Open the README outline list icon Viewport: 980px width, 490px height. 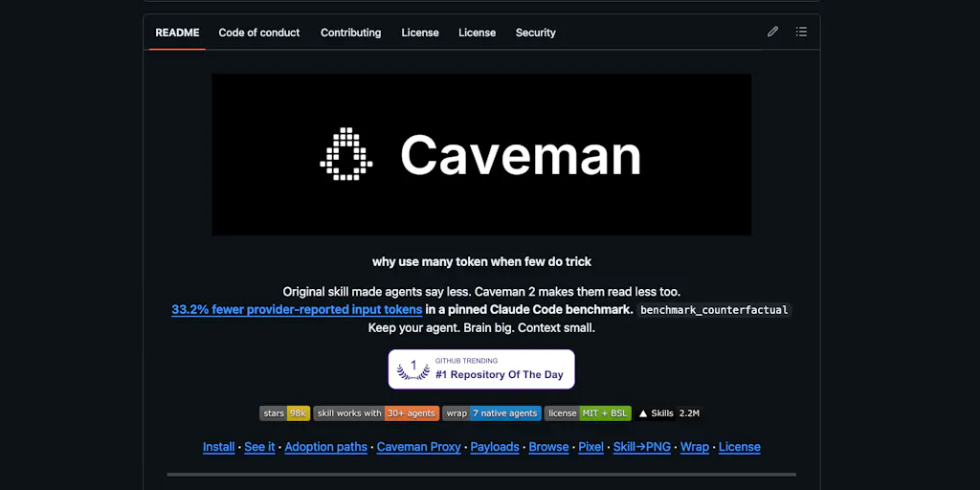pyautogui.click(x=801, y=32)
